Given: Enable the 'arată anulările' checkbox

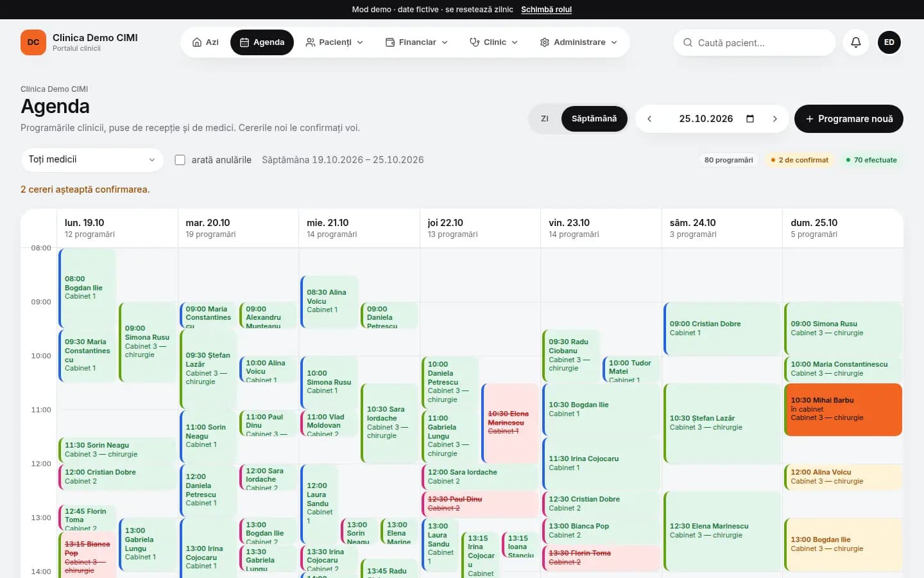Looking at the screenshot, I should click(x=180, y=160).
